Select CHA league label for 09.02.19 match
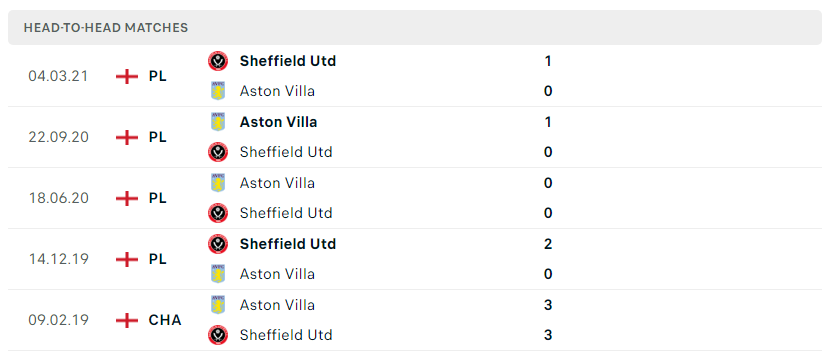Viewport: 823px width, 360px height. pyautogui.click(x=165, y=320)
